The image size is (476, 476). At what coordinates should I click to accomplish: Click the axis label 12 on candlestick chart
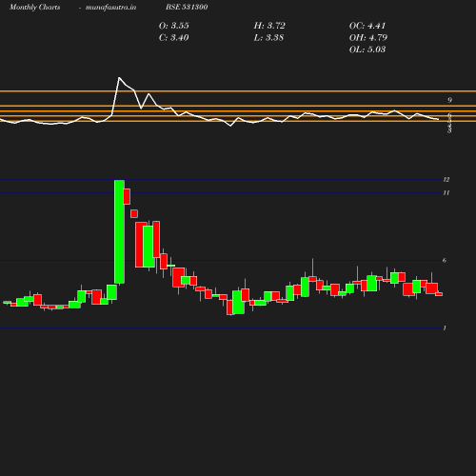point(446,180)
